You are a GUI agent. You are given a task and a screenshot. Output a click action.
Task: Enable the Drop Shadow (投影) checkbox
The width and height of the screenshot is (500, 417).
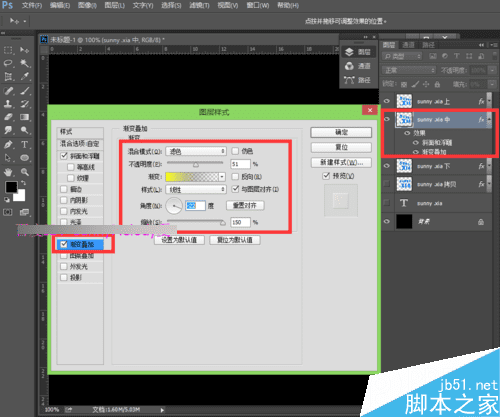64,277
